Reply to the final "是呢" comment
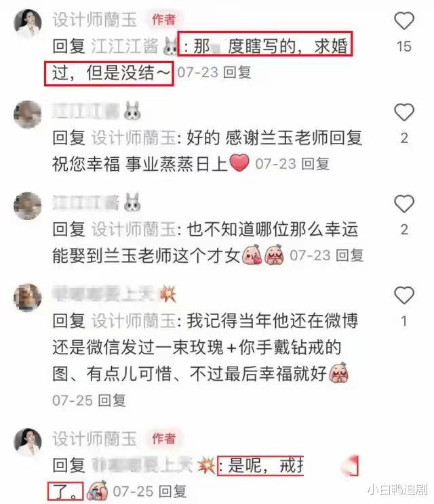 172,491
